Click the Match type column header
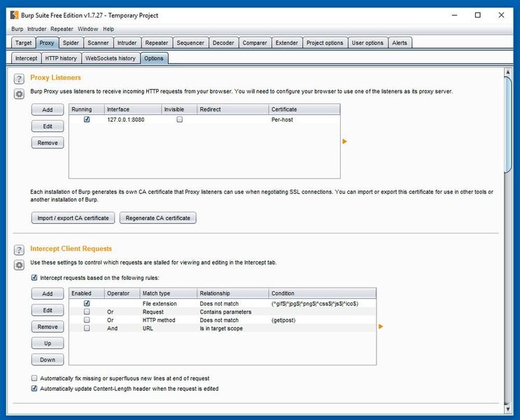Image resolution: width=520 pixels, height=420 pixels. 169,293
